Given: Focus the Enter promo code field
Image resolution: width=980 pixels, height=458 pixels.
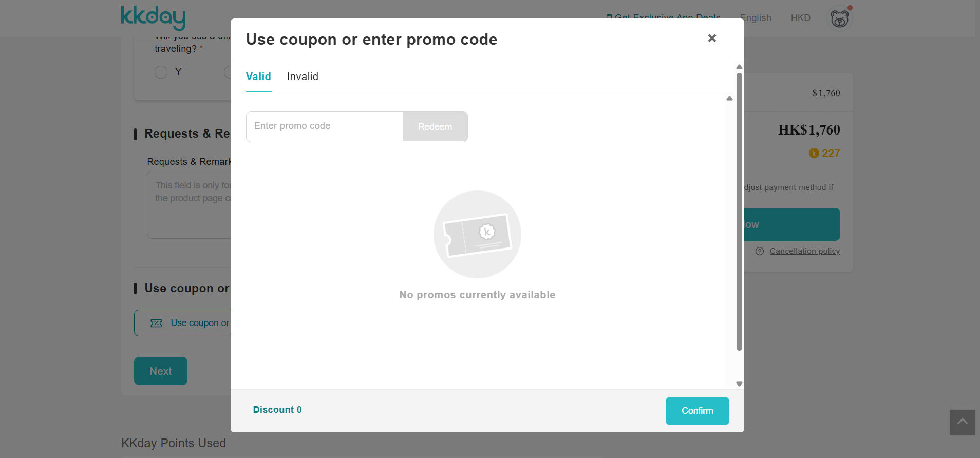Looking at the screenshot, I should [x=325, y=126].
